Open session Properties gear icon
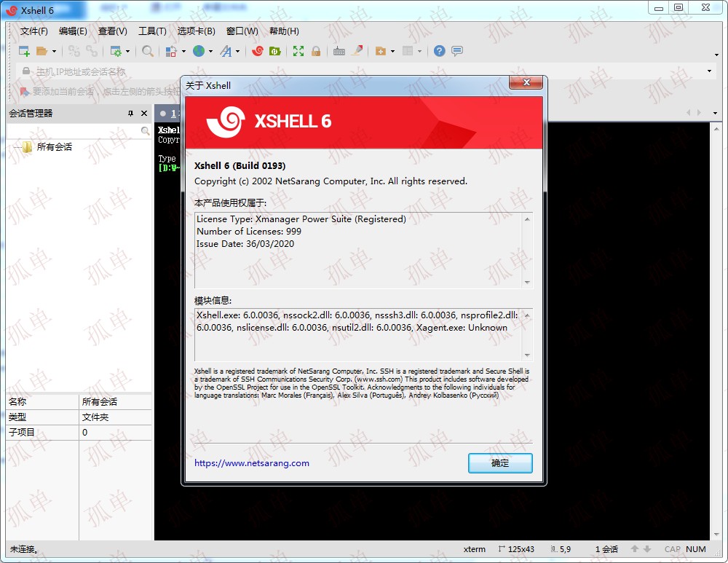This screenshot has width=728, height=563. tap(115, 51)
